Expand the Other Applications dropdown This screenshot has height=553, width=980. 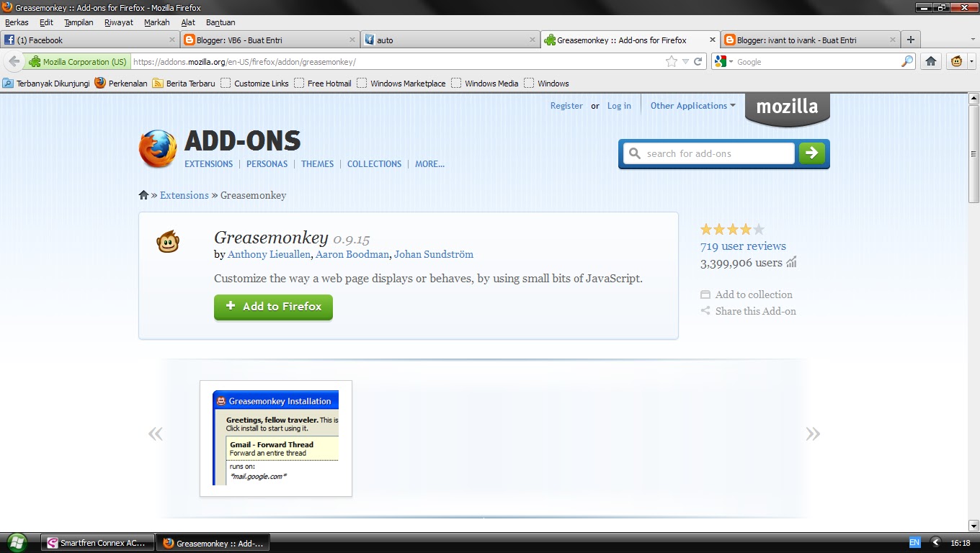693,106
